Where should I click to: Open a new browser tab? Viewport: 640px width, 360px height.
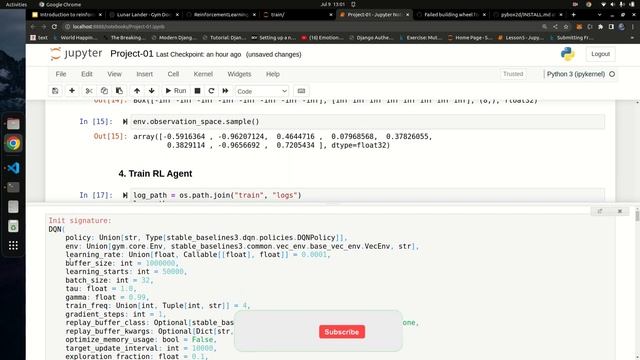[x=573, y=14]
